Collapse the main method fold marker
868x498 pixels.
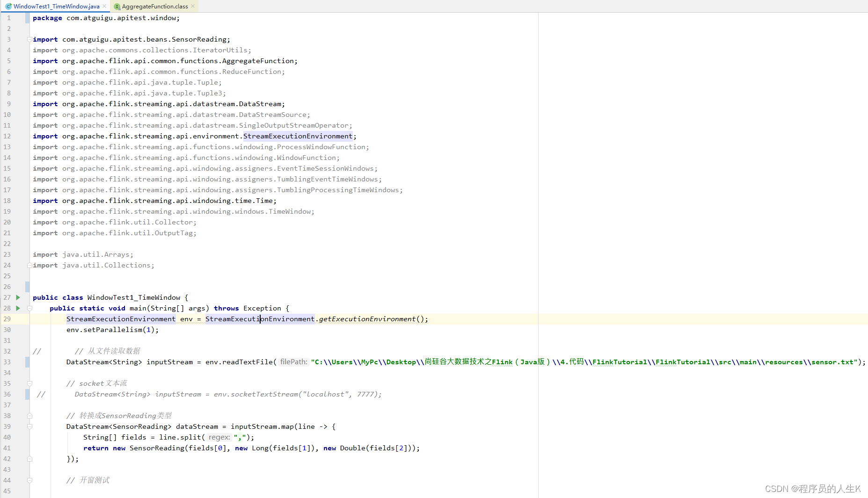(29, 308)
